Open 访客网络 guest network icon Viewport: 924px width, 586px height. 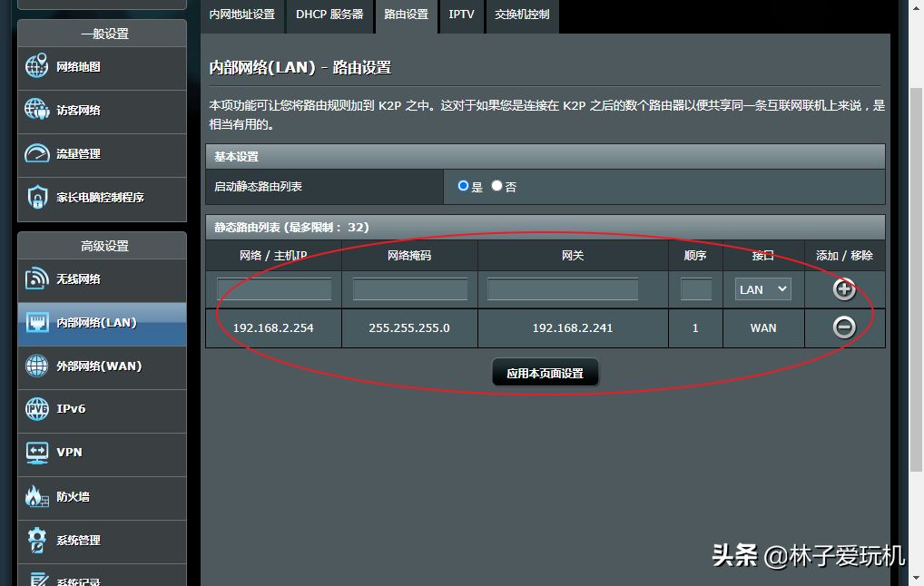[36, 110]
